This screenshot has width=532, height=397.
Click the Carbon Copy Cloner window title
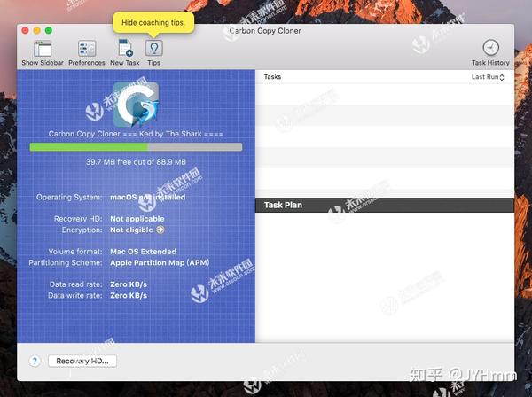click(x=265, y=31)
